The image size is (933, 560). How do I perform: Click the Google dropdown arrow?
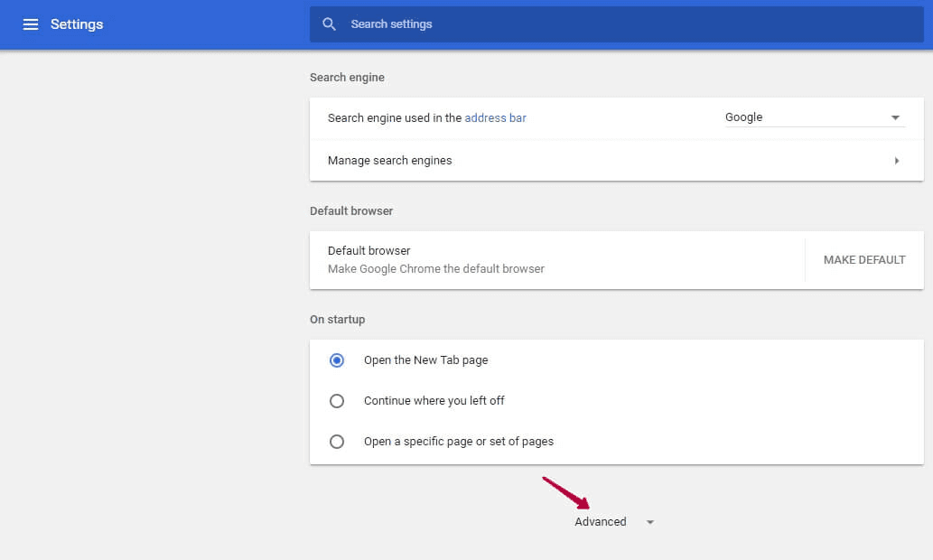(895, 117)
